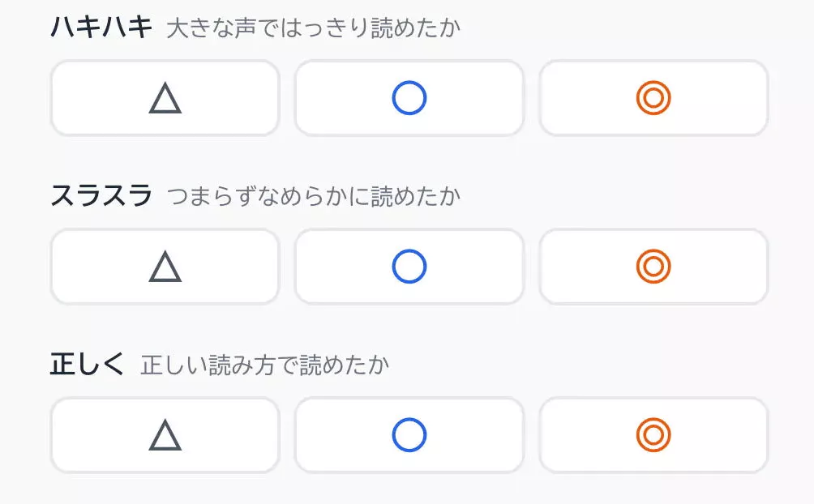Select the rightmost rating in the middle row
Image resolution: width=814 pixels, height=504 pixels.
point(653,267)
